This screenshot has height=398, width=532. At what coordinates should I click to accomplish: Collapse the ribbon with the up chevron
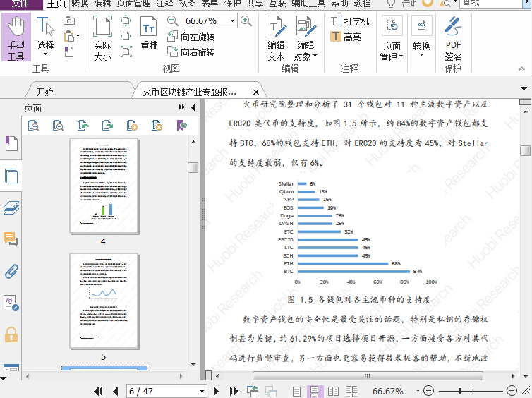[522, 68]
